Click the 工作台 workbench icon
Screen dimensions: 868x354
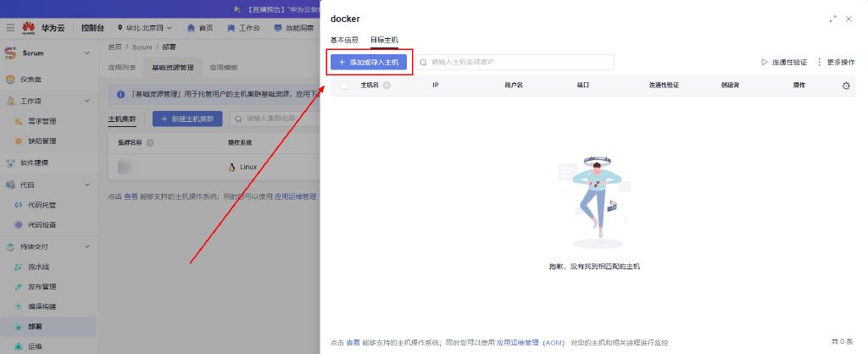[231, 28]
